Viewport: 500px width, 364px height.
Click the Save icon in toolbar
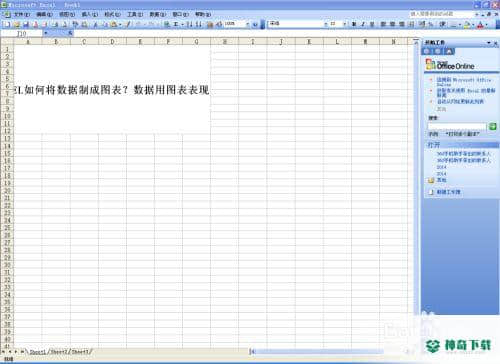coord(26,24)
